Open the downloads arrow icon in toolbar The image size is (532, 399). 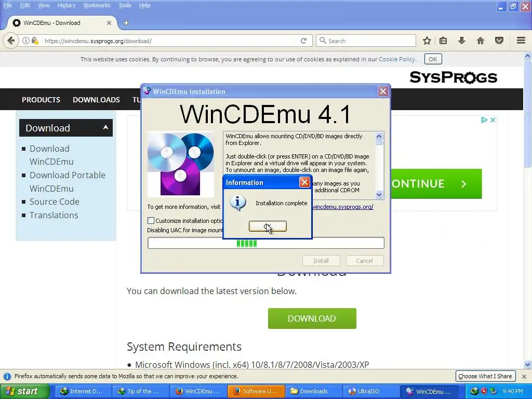[x=462, y=41]
